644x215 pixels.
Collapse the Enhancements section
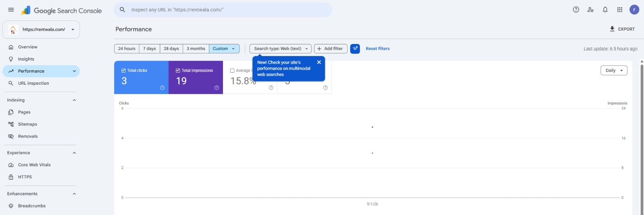pos(74,194)
